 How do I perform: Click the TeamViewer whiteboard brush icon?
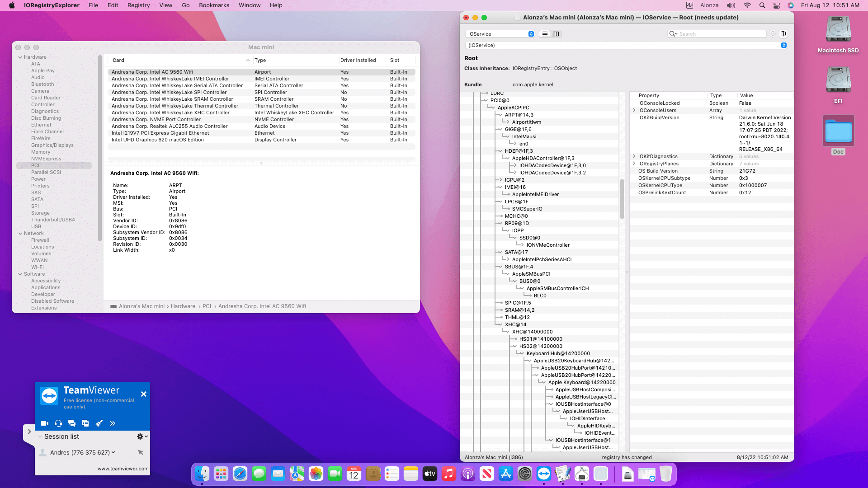tap(99, 423)
